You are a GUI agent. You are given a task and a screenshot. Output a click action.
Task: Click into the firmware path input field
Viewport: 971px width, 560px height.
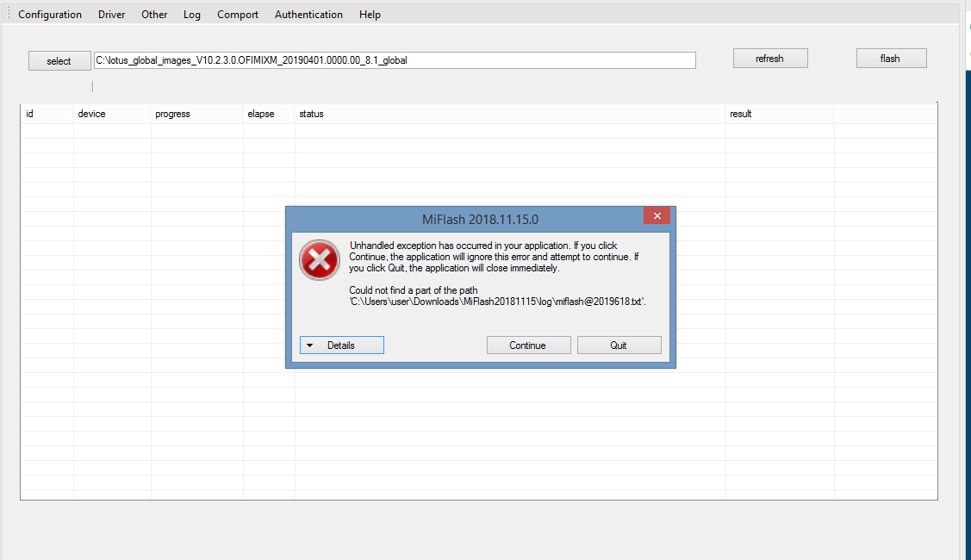395,60
